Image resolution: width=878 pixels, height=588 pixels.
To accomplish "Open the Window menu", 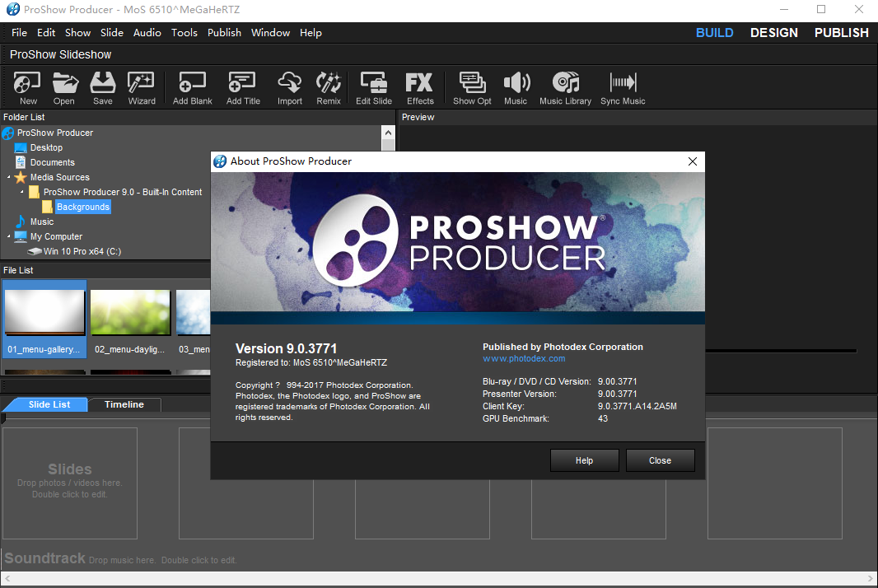I will click(270, 33).
